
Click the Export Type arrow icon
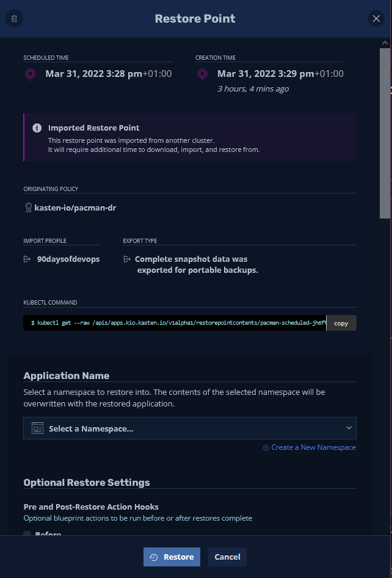click(127, 259)
